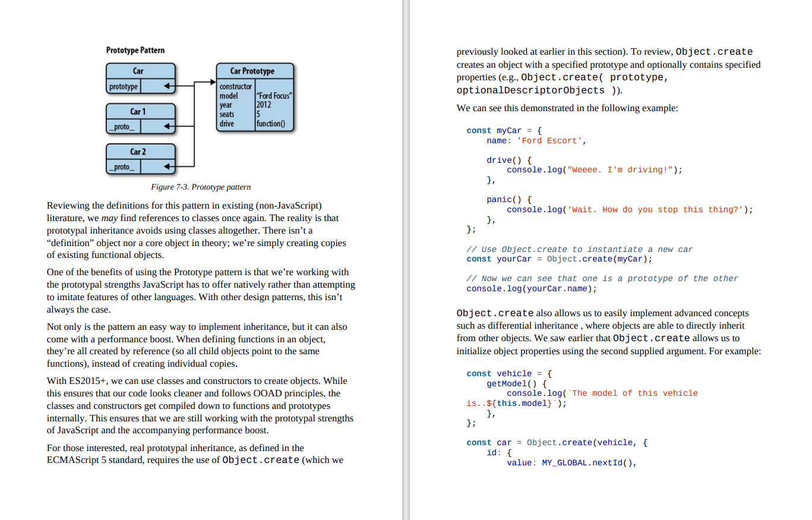Image resolution: width=812 pixels, height=520 pixels.
Task: Click "We can see this demonstrated" sentence
Action: (567, 108)
